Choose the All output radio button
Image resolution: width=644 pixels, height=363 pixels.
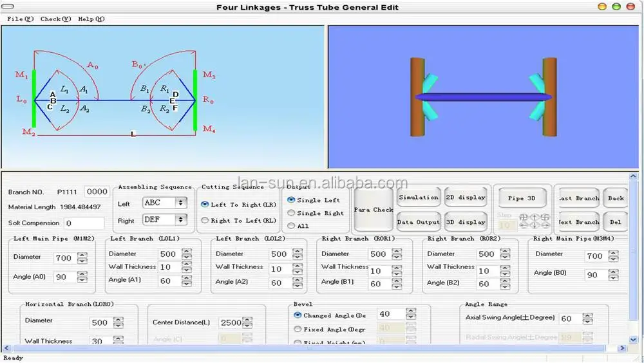pyautogui.click(x=292, y=226)
